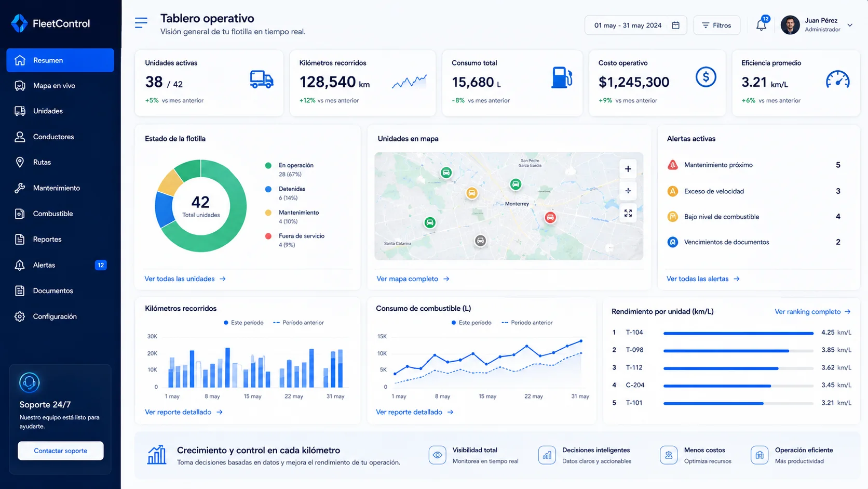
Task: Follow Ver todas las alertas link
Action: 703,279
